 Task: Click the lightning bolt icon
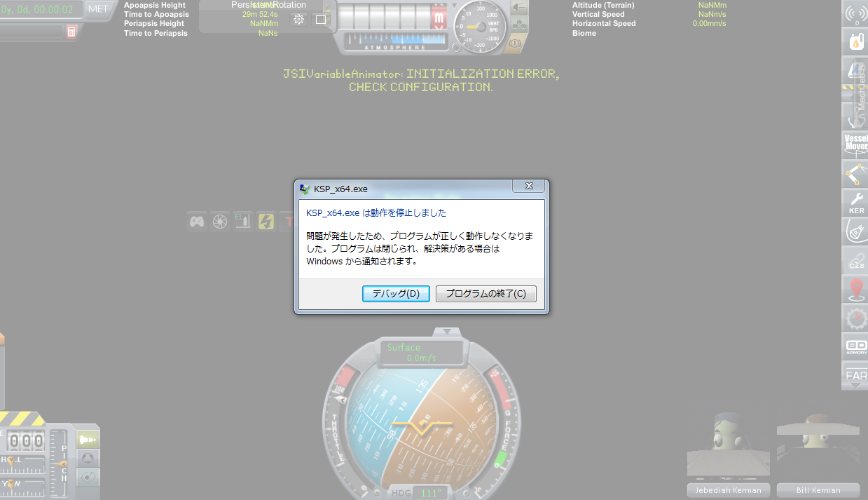point(266,222)
